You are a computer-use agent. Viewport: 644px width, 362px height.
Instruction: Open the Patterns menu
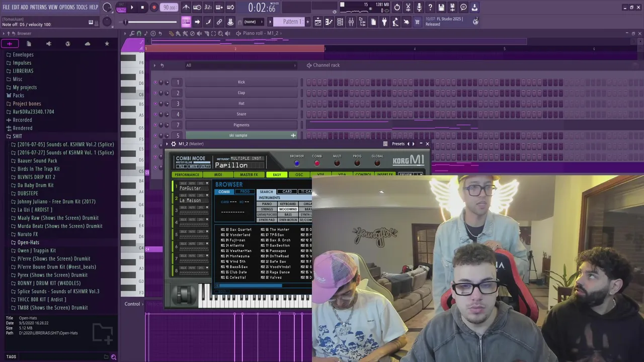pyautogui.click(x=38, y=7)
